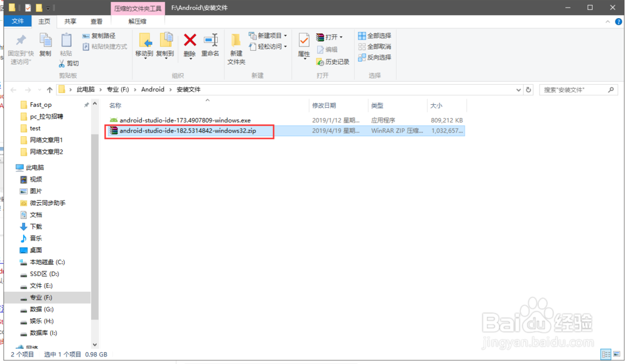This screenshot has height=364, width=628.
Task: Open 数据 (G:) drive in sidebar
Action: [x=41, y=309]
